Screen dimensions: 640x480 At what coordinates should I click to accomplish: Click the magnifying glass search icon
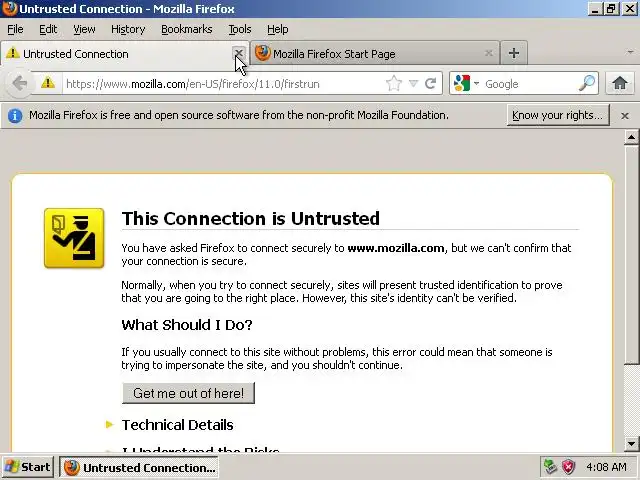click(587, 83)
